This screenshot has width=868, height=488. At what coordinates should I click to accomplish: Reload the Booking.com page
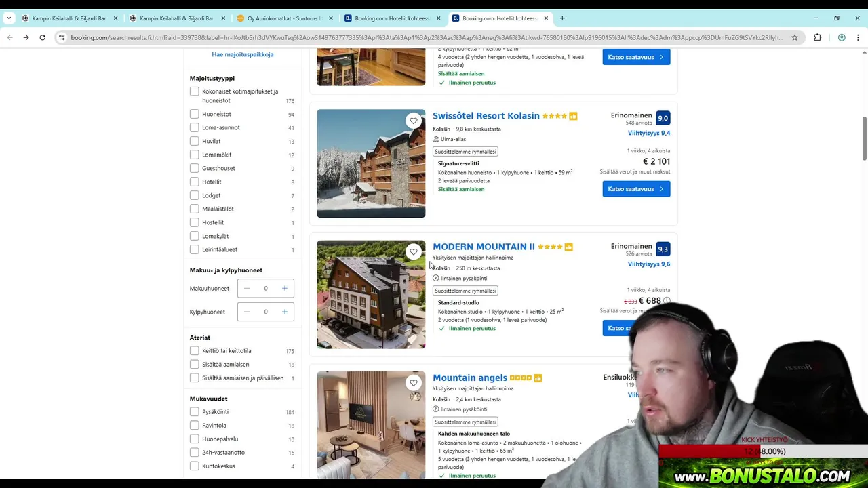click(42, 37)
